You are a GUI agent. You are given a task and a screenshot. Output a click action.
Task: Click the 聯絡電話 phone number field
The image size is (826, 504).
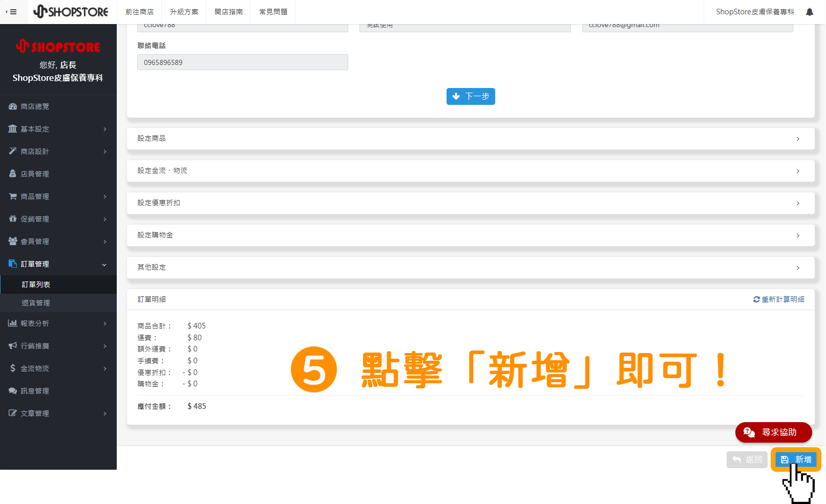(242, 62)
